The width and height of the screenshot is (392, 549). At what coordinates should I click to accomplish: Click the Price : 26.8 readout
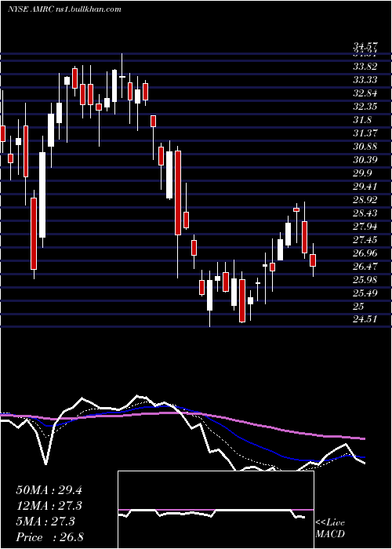[49, 537]
